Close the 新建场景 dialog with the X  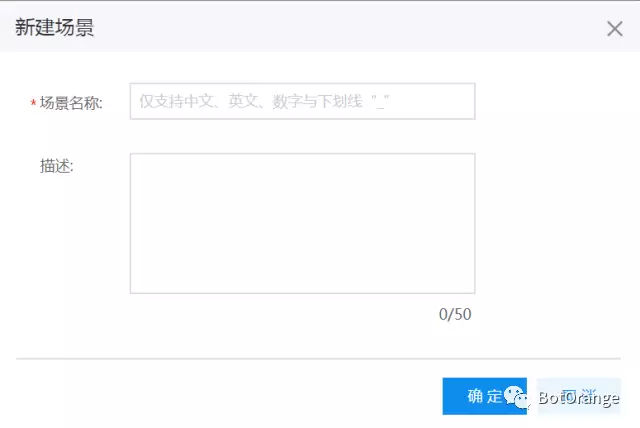tap(615, 29)
